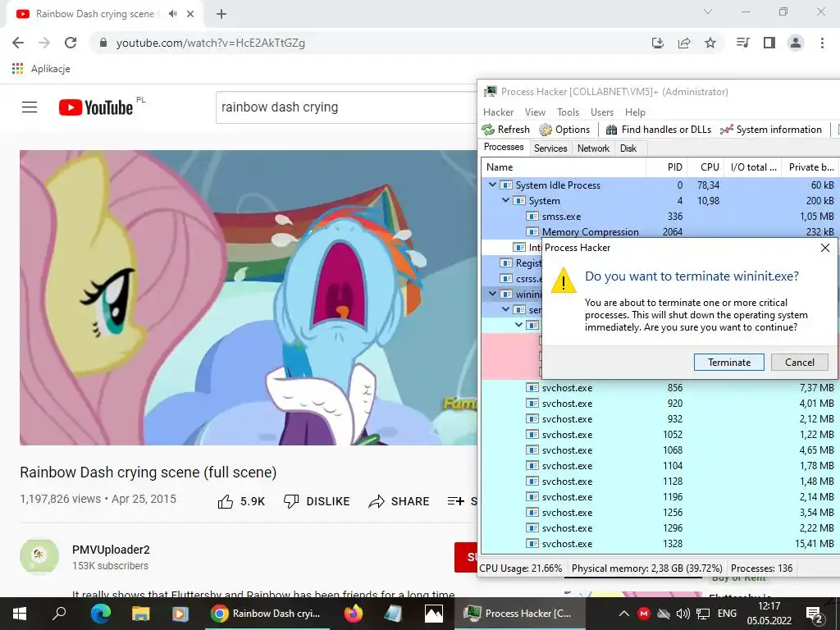
Task: Open the Photos app from taskbar
Action: click(x=433, y=614)
